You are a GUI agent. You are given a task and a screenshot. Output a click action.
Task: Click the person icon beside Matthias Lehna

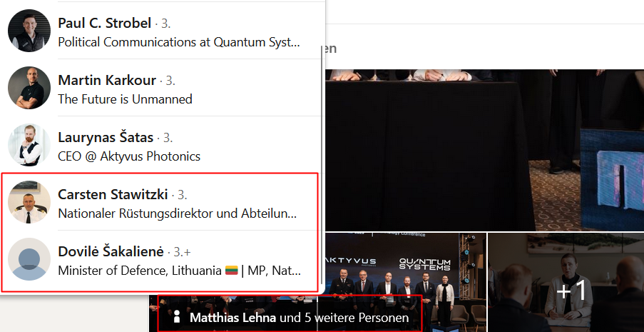pos(177,318)
